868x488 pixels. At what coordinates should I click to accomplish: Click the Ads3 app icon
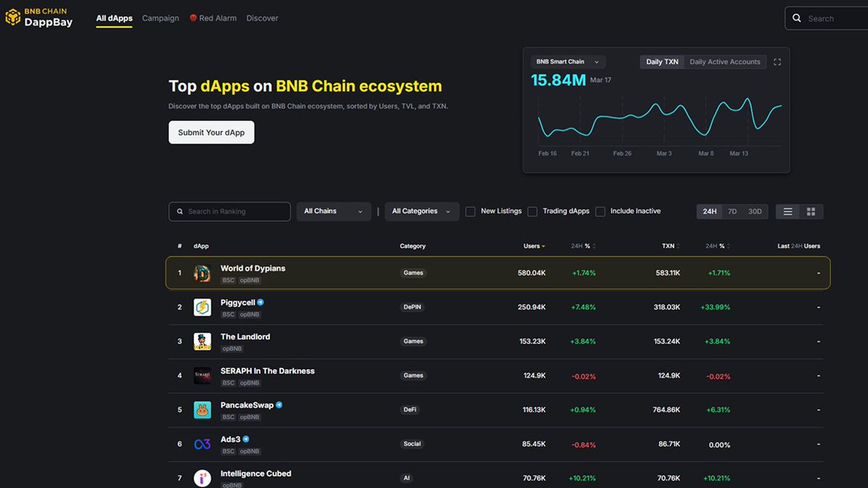click(x=203, y=444)
